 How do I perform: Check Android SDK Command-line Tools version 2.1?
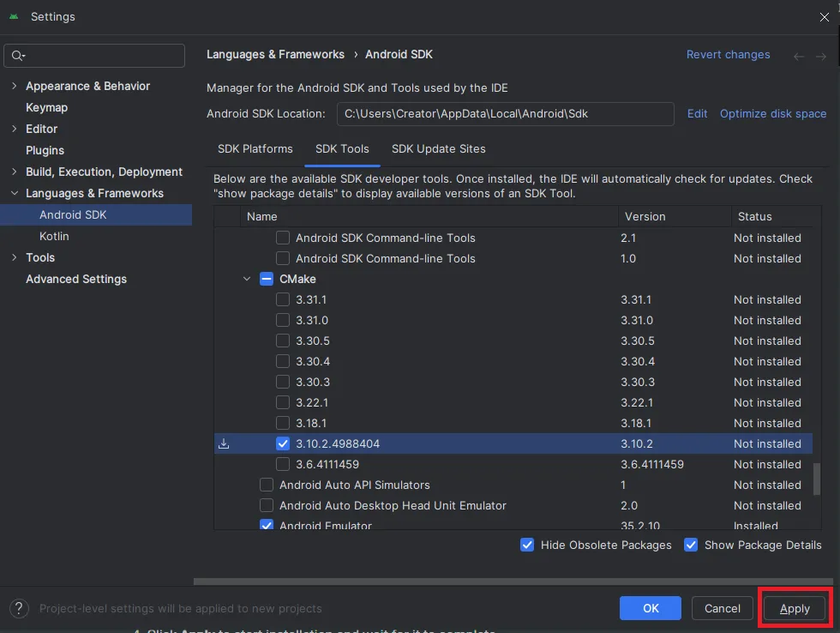[282, 238]
